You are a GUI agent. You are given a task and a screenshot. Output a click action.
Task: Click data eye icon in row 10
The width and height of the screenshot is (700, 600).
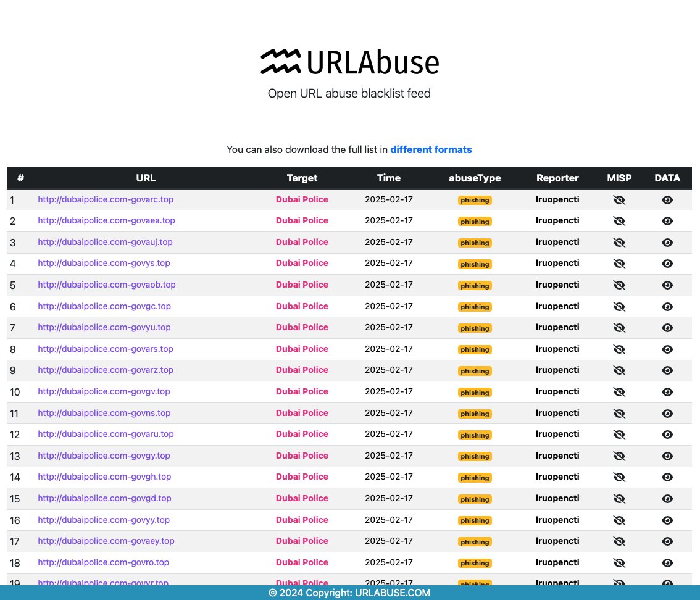(x=667, y=392)
